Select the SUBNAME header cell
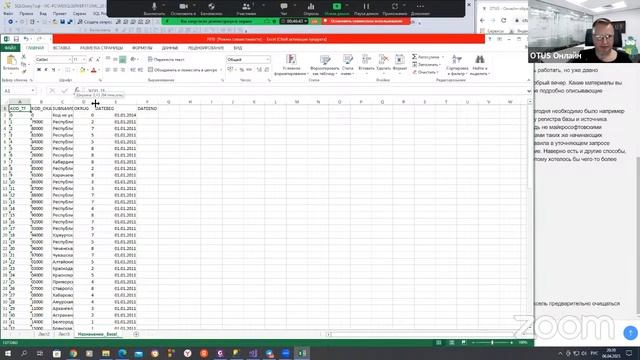The height and width of the screenshot is (360, 640). [x=62, y=109]
